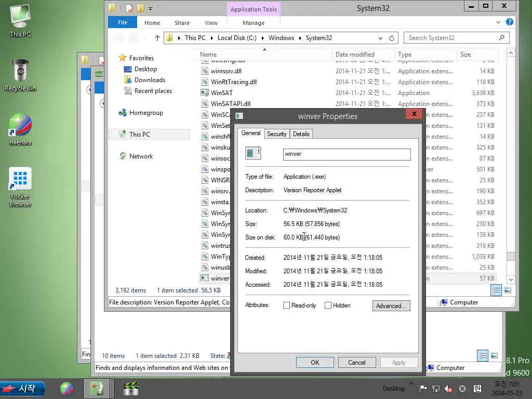Click Properties icon in quick access toolbar

(129, 8)
